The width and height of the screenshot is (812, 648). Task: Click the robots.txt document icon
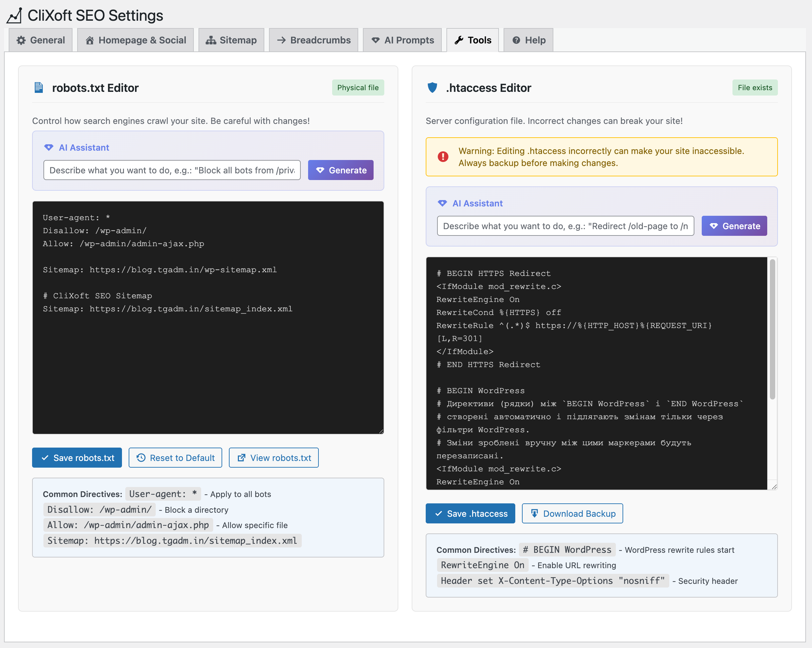coord(38,88)
